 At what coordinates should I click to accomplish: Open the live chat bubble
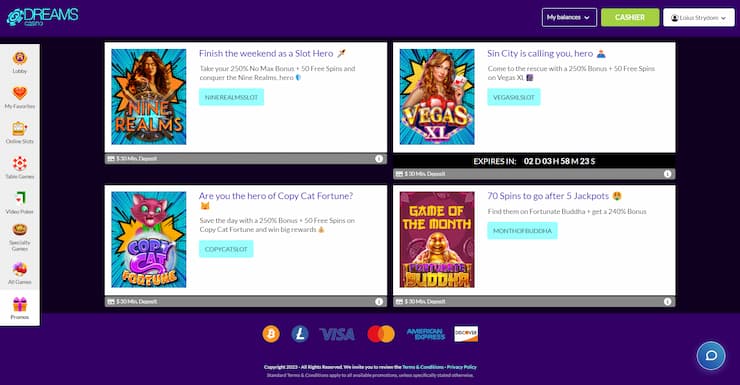coord(711,355)
